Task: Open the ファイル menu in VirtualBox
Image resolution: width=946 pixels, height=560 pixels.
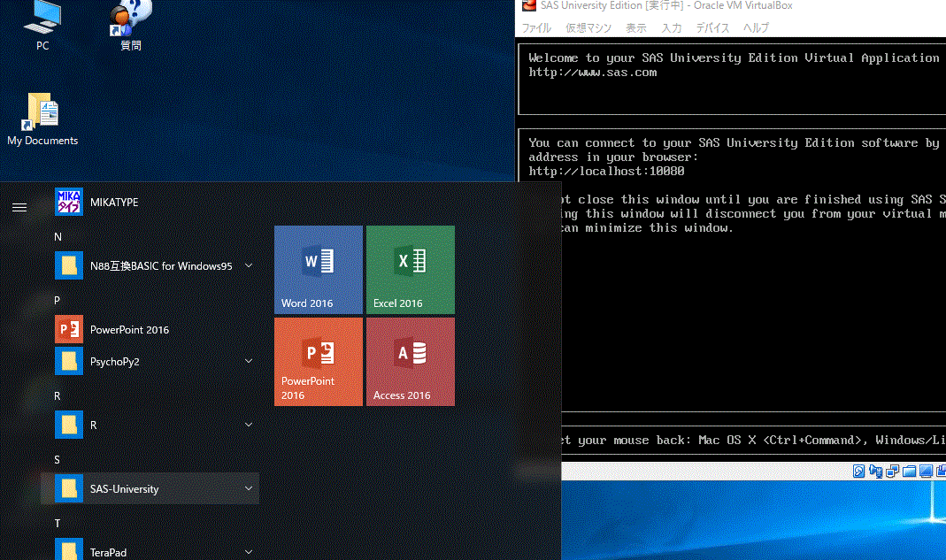Action: click(x=536, y=27)
